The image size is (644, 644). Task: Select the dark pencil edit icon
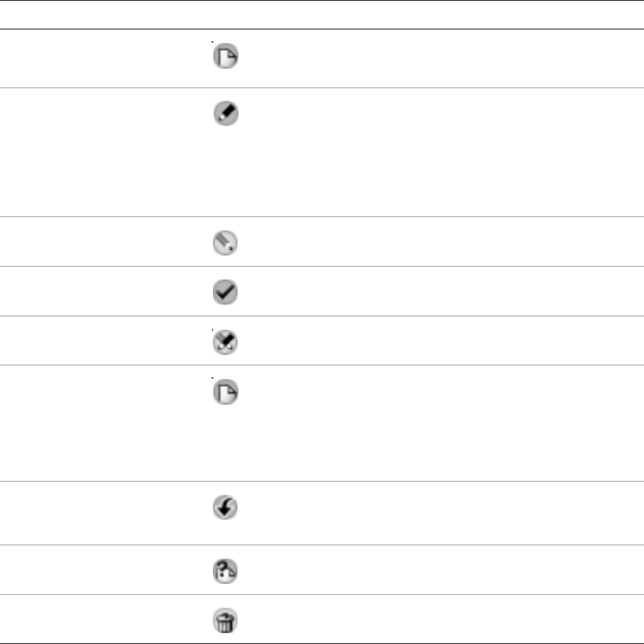(226, 113)
